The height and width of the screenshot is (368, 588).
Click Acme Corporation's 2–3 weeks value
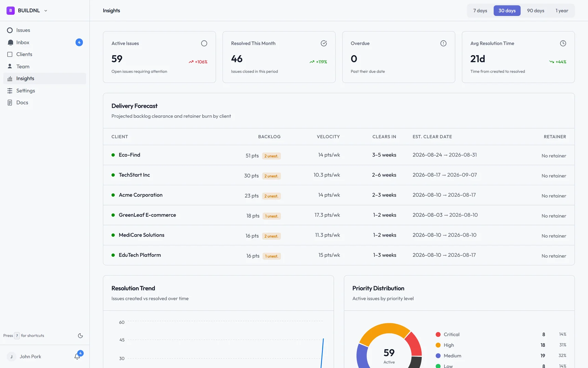(x=384, y=195)
